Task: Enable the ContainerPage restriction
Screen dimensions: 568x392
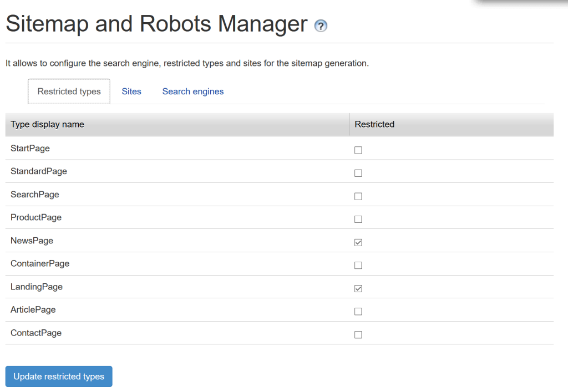Action: click(358, 265)
